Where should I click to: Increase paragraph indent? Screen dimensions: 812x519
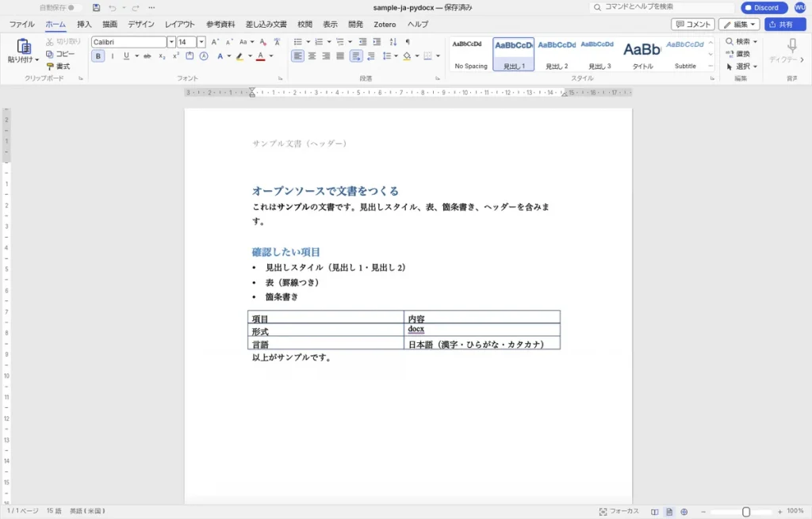pyautogui.click(x=377, y=42)
